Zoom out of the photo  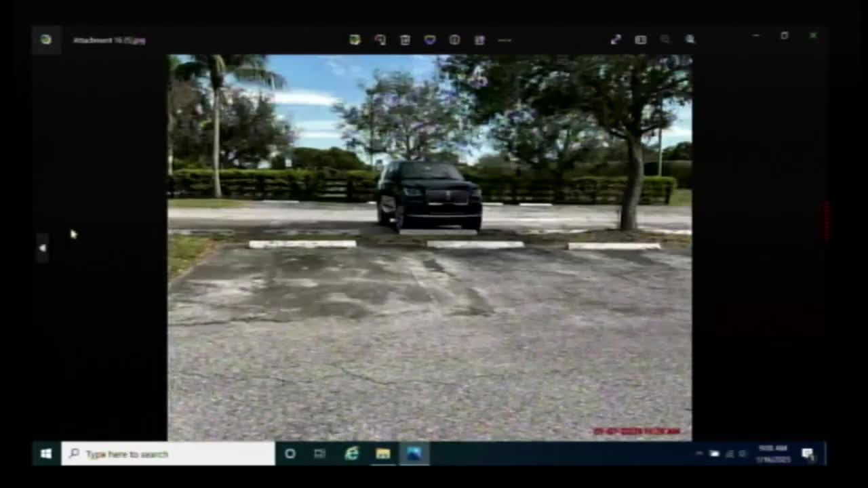pyautogui.click(x=665, y=40)
